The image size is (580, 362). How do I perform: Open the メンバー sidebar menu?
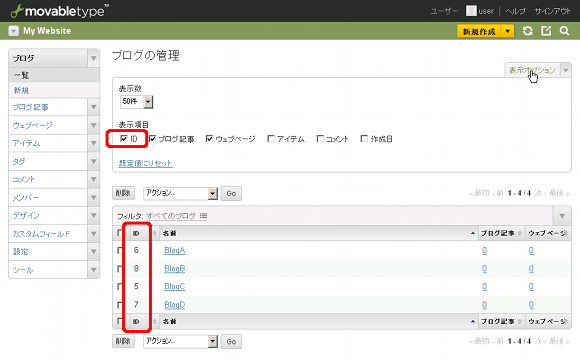(x=48, y=198)
